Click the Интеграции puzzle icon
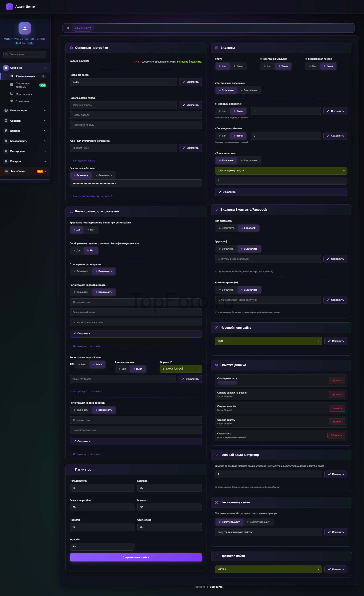364x596 pixels. point(6,151)
